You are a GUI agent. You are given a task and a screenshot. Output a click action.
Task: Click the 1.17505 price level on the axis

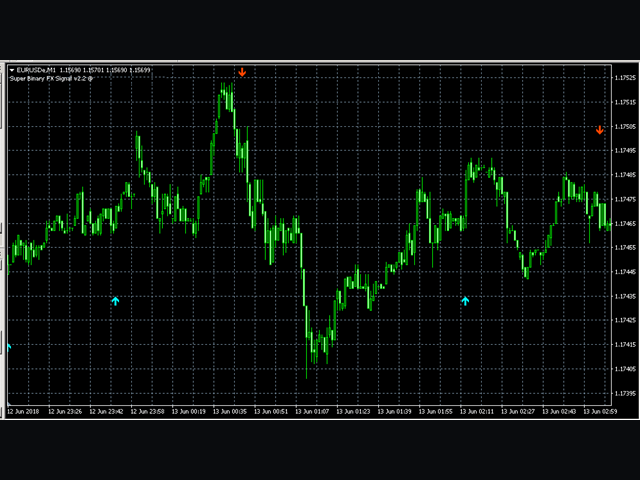pyautogui.click(x=625, y=127)
